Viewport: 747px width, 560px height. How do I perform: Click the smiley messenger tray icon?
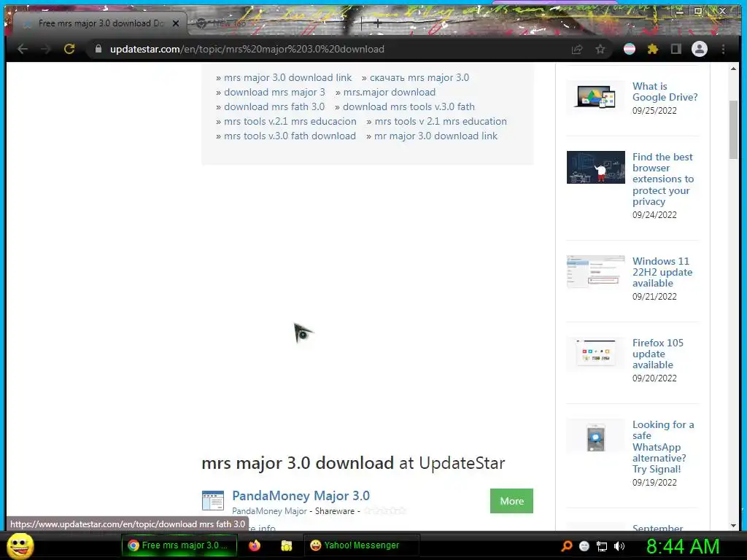pyautogui.click(x=584, y=546)
